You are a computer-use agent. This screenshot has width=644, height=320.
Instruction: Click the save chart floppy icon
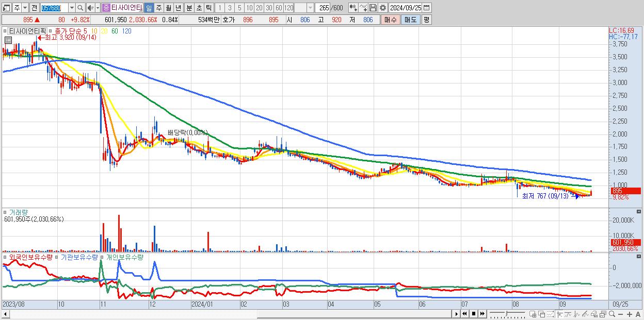point(373,8)
